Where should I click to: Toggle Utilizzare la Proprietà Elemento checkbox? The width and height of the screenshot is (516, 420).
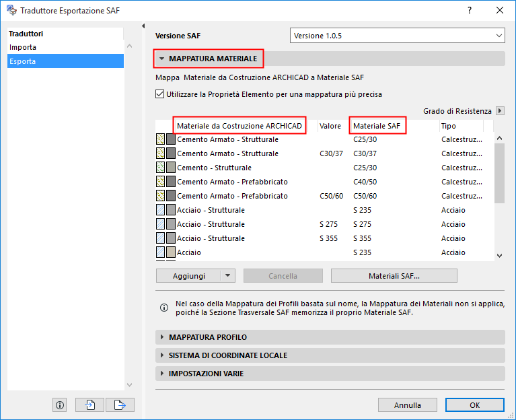(159, 94)
